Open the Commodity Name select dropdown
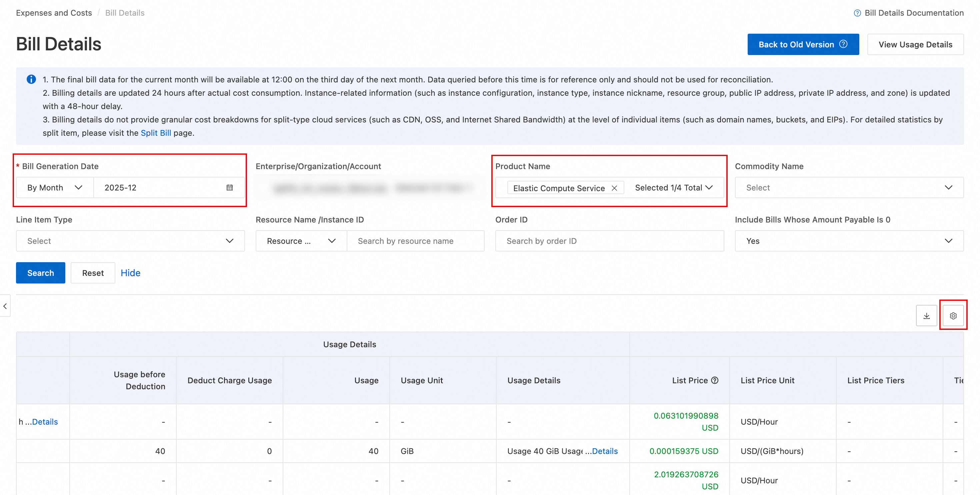Image resolution: width=980 pixels, height=495 pixels. pyautogui.click(x=849, y=187)
